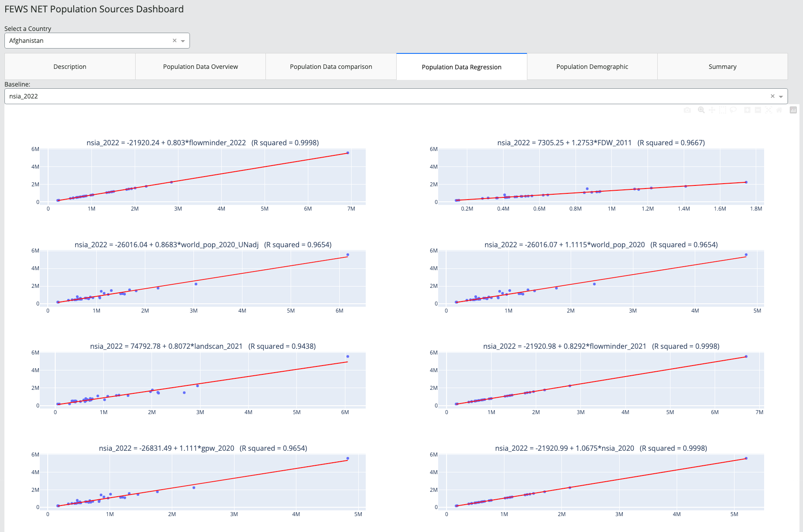Go to Population Data comparison tab
803x532 pixels.
pos(331,67)
